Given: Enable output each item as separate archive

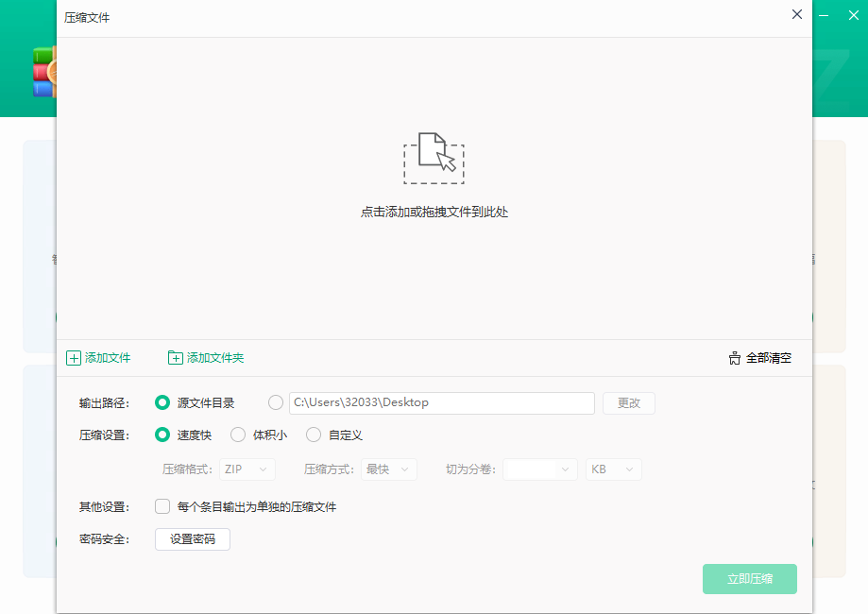Looking at the screenshot, I should click(x=162, y=506).
